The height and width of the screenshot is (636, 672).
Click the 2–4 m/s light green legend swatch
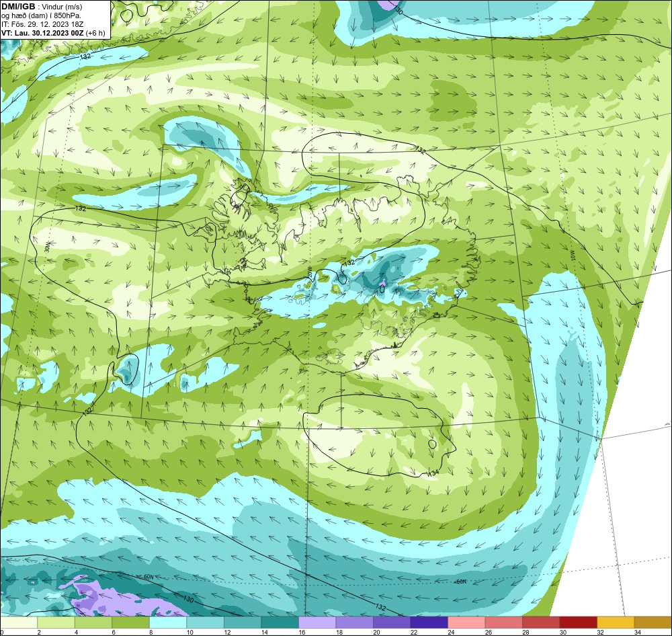point(56,622)
